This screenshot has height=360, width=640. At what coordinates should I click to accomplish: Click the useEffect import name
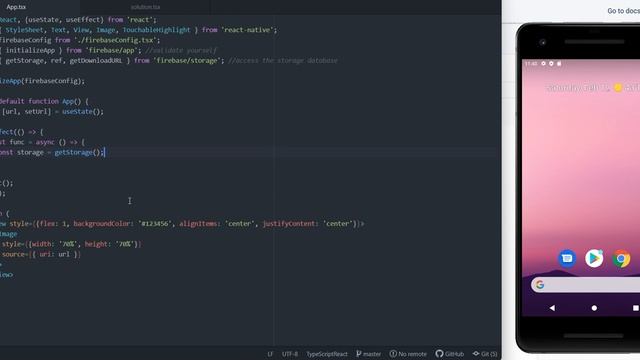[x=84, y=20]
